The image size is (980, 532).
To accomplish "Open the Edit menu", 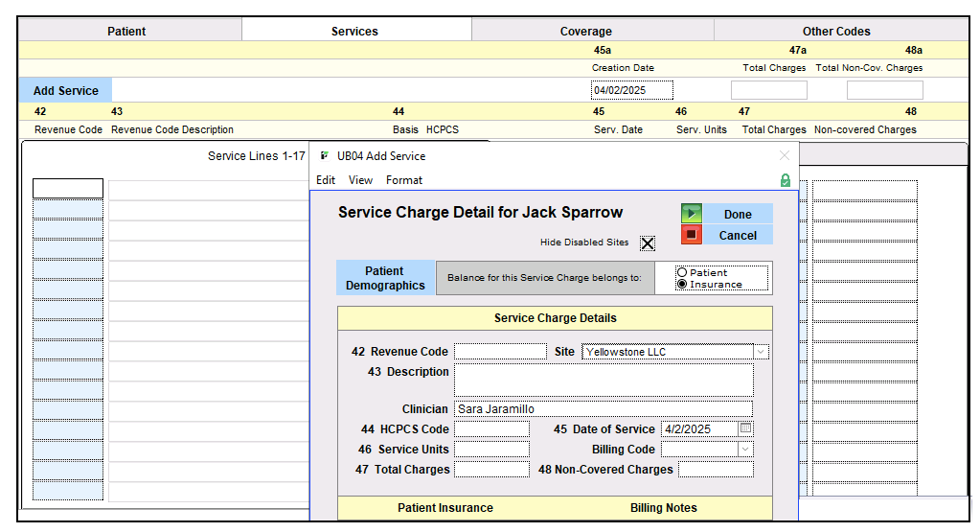I will click(326, 180).
